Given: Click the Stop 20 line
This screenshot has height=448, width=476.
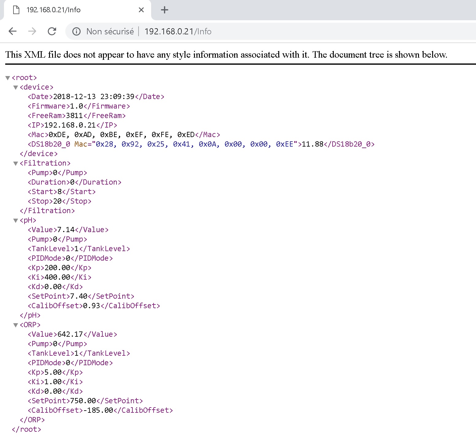Looking at the screenshot, I should coord(59,201).
